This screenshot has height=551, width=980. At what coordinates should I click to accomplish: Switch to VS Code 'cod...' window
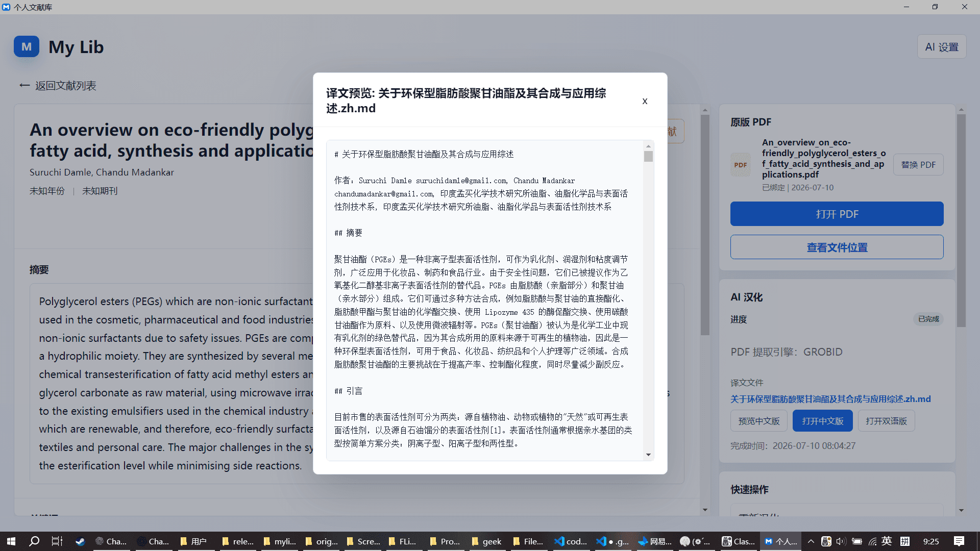pos(571,541)
